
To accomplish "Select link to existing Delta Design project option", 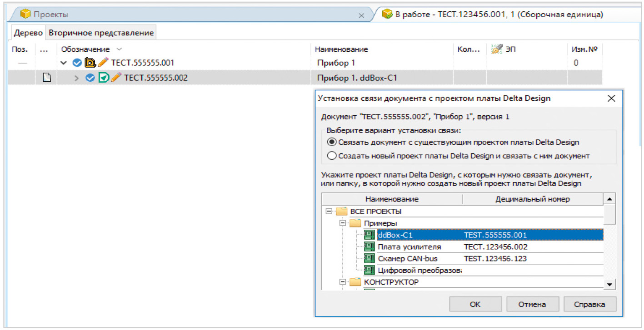I will point(332,142).
